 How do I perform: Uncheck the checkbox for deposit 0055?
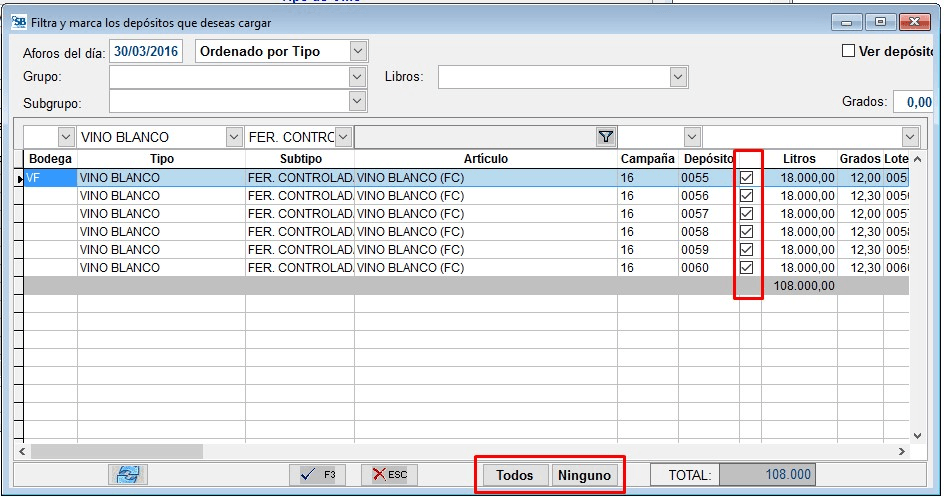pos(746,178)
